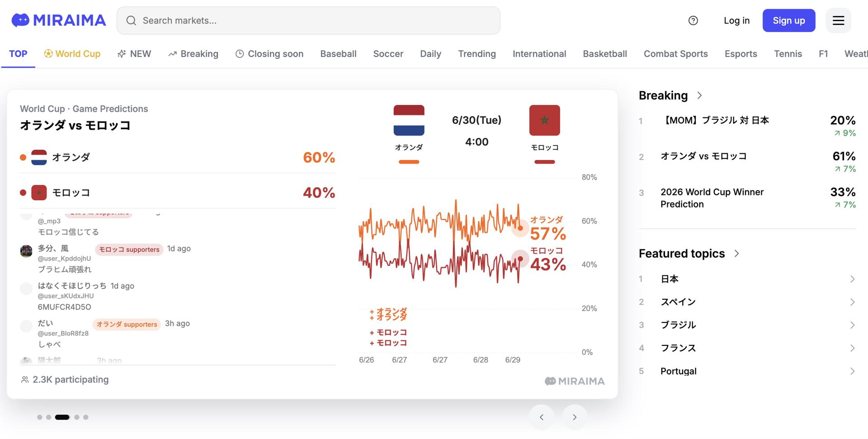Viewport: 868px width, 439px height.
Task: Select the last carousel dot indicator
Action: pyautogui.click(x=86, y=417)
